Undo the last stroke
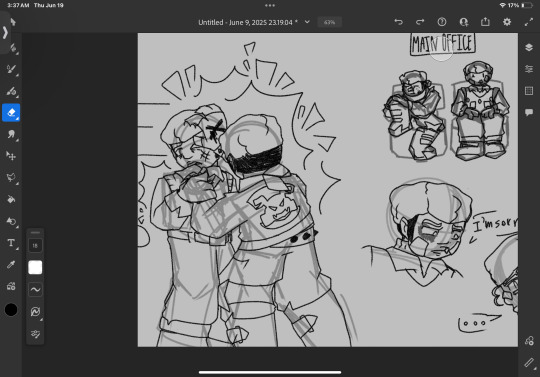 coord(398,22)
